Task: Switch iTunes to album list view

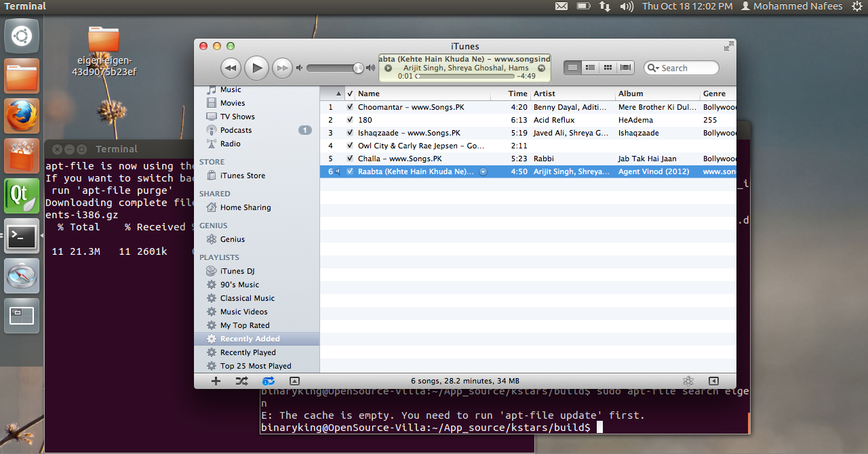Action: coord(591,68)
